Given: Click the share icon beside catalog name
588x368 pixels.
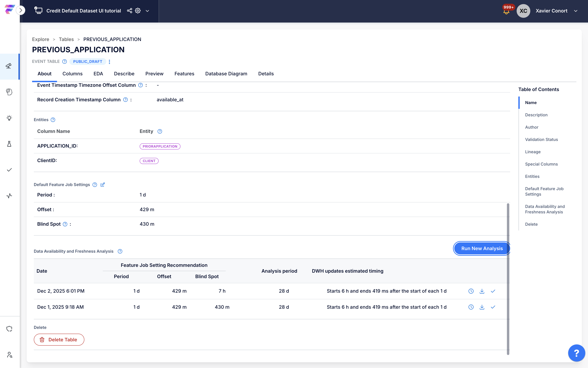Looking at the screenshot, I should (x=129, y=11).
